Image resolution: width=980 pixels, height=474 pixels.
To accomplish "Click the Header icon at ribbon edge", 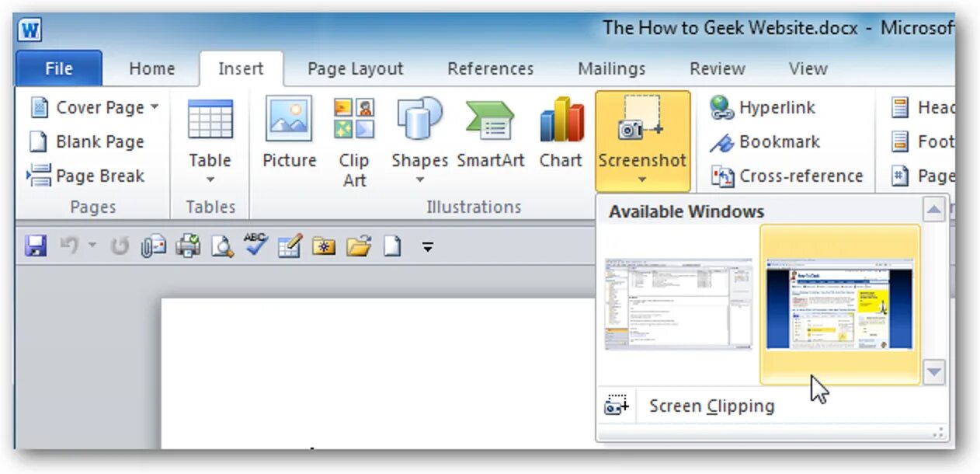I will click(901, 107).
